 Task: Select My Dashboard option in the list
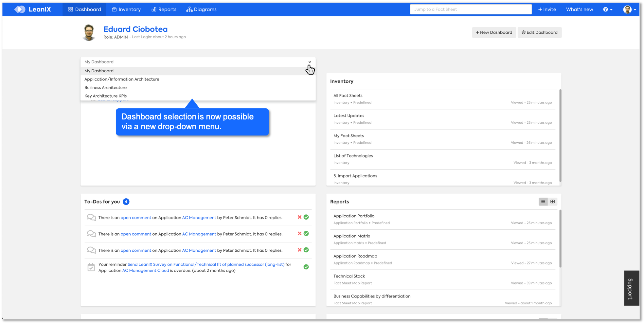click(x=198, y=71)
